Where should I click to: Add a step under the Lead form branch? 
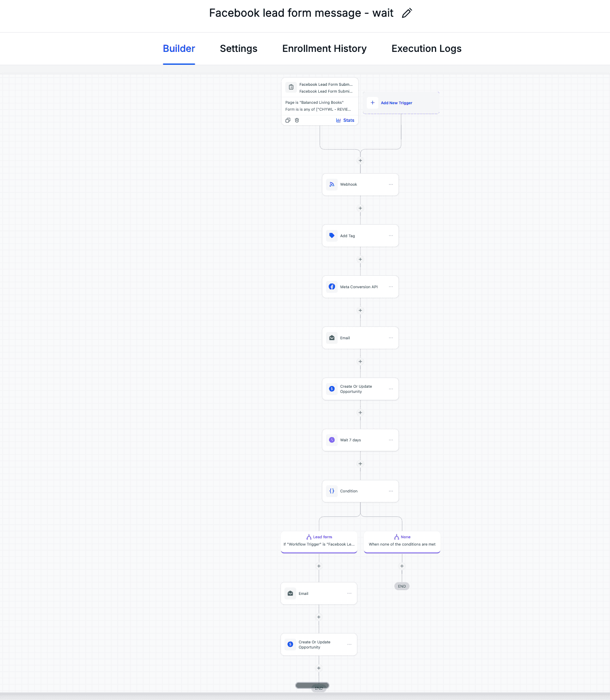[319, 566]
